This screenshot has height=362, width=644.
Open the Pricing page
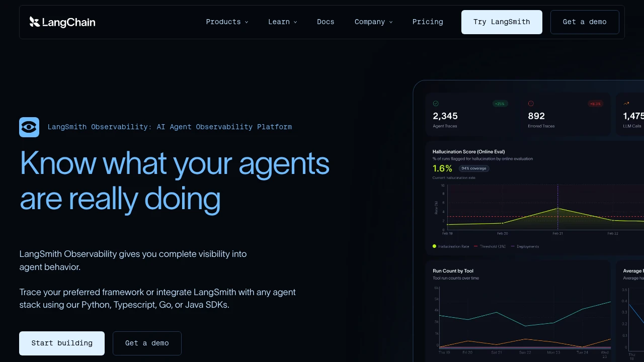(428, 22)
